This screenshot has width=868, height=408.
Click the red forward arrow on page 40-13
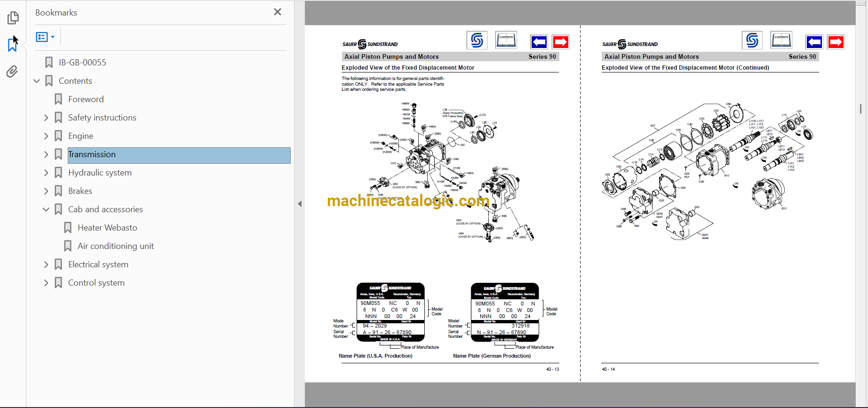[561, 42]
